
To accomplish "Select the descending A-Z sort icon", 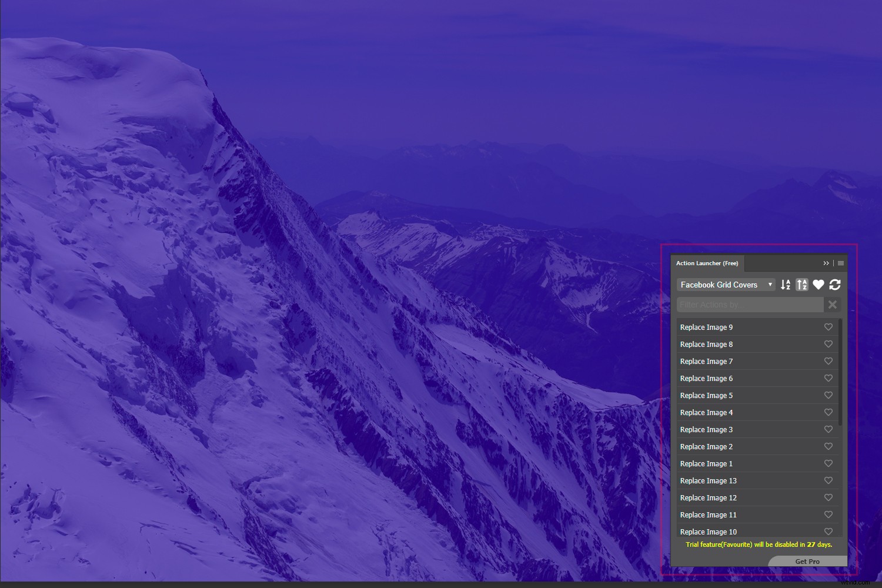I will pos(785,285).
